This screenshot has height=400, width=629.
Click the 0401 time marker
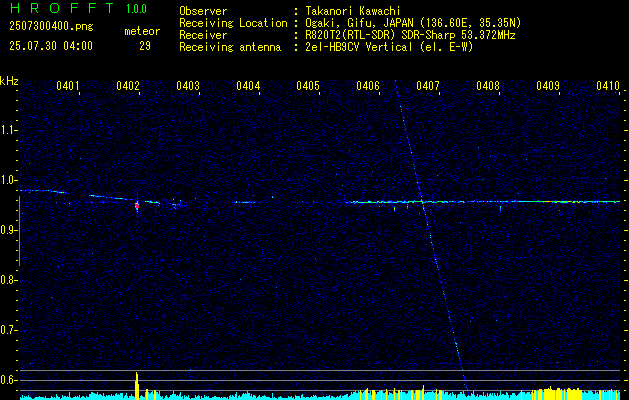(67, 85)
